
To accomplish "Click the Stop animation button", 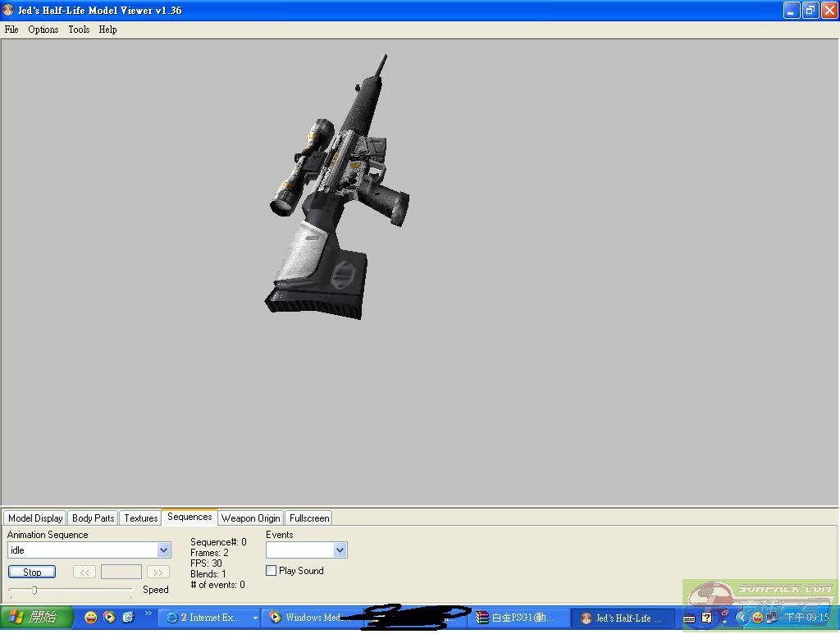I will tap(32, 572).
